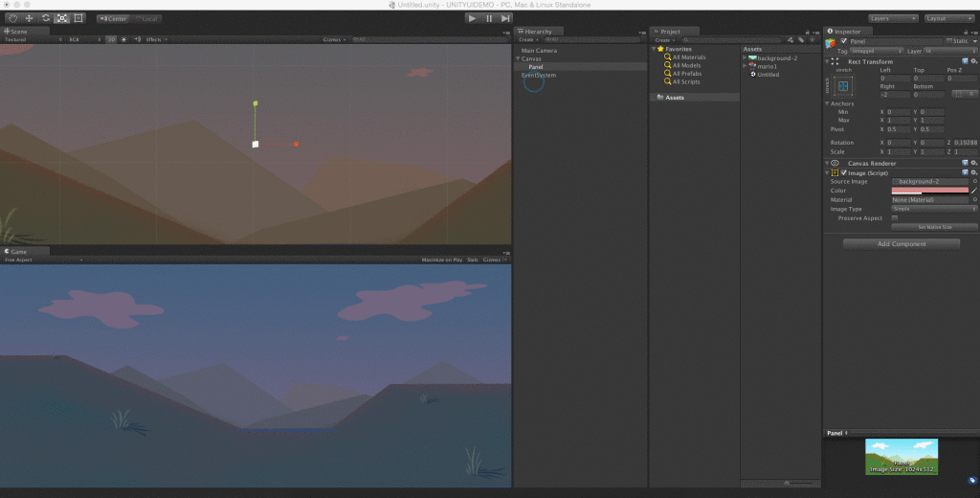Click the Rotation Z value field
The image size is (980, 498).
pyautogui.click(x=966, y=143)
